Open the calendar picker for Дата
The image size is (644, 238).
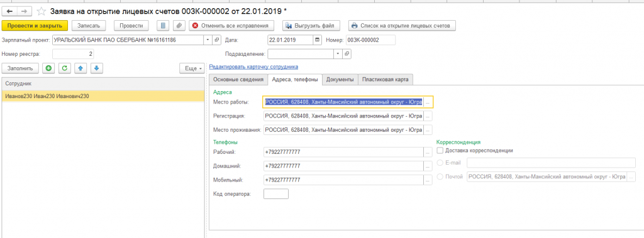click(x=317, y=40)
